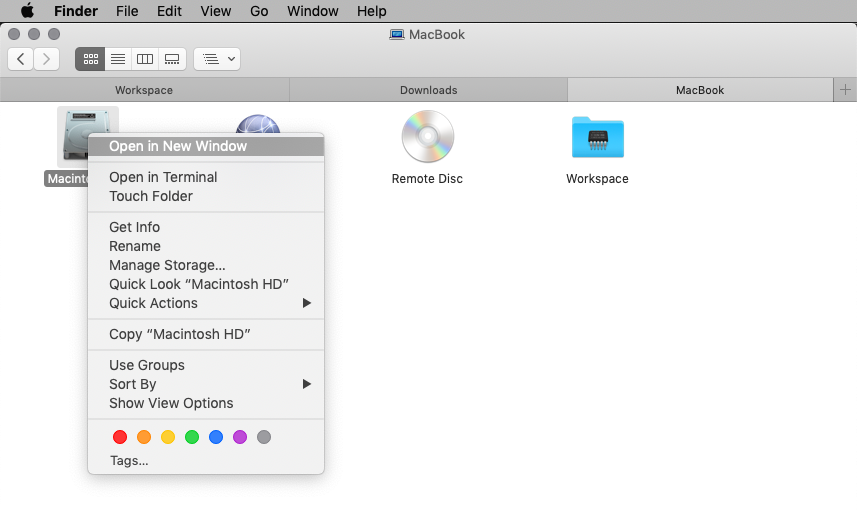
Task: Switch to the MacBook tab
Action: point(700,90)
